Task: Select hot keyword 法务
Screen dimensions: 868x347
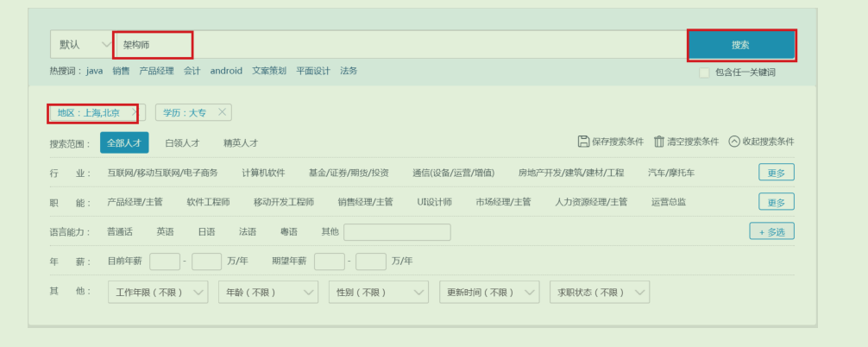Action: pos(349,71)
